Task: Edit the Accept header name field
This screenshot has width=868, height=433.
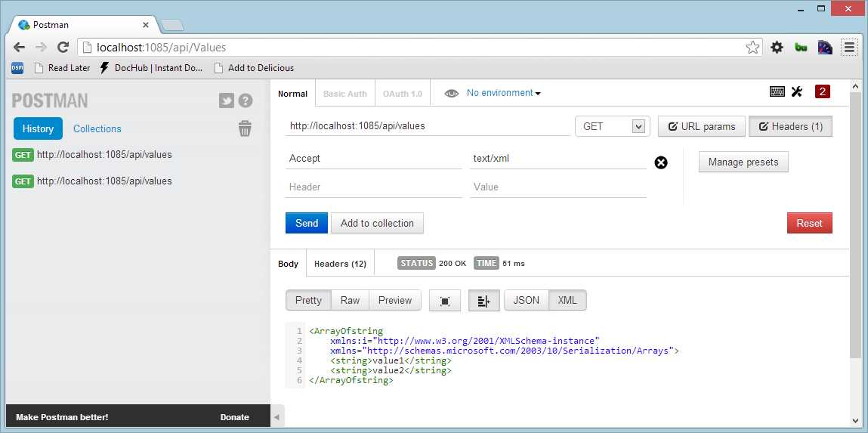Action: coord(374,159)
